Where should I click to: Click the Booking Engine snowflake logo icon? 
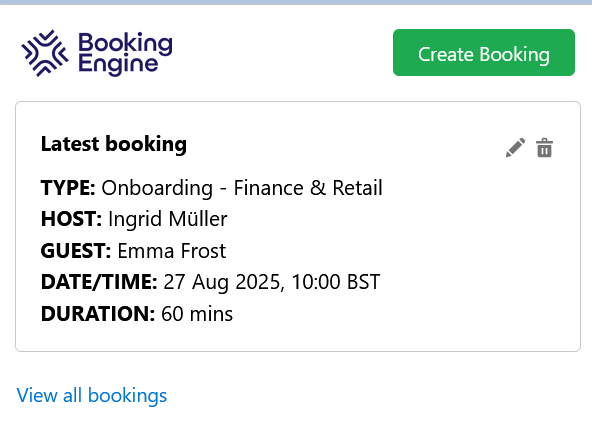45,53
